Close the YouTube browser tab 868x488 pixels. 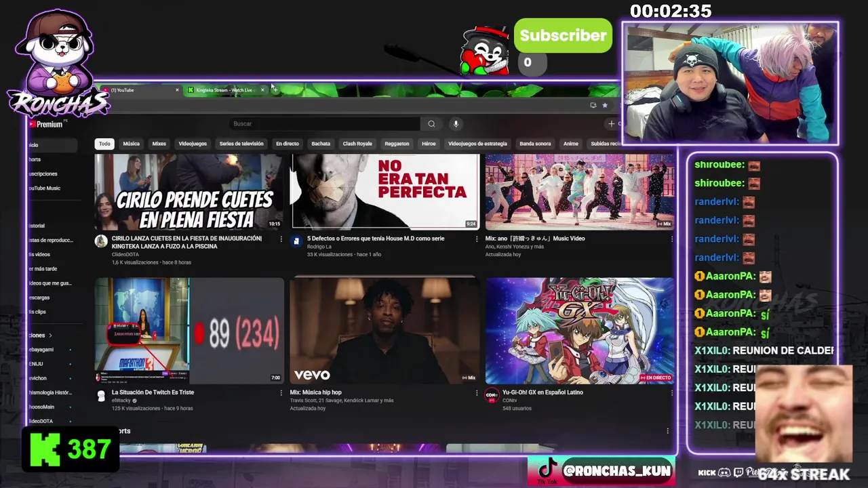point(178,90)
